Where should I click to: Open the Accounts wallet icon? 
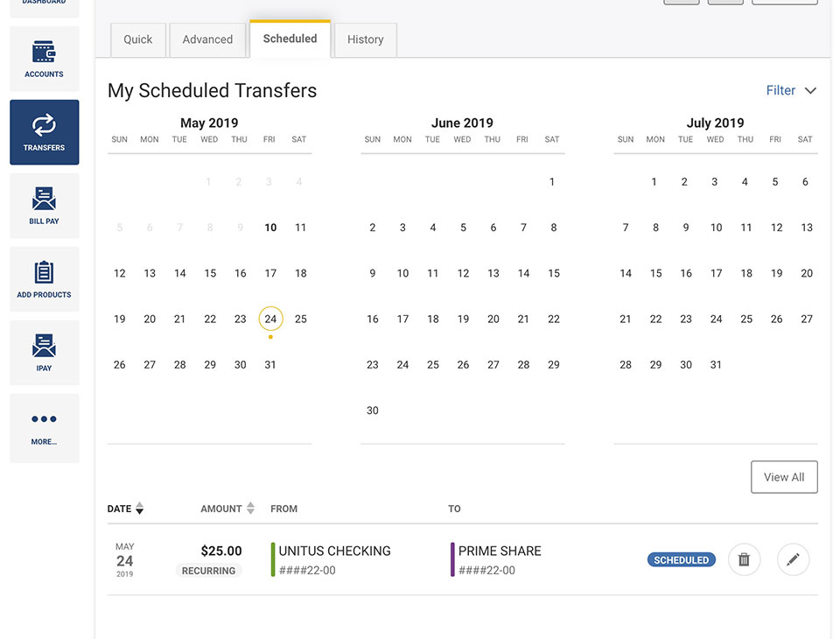[44, 52]
